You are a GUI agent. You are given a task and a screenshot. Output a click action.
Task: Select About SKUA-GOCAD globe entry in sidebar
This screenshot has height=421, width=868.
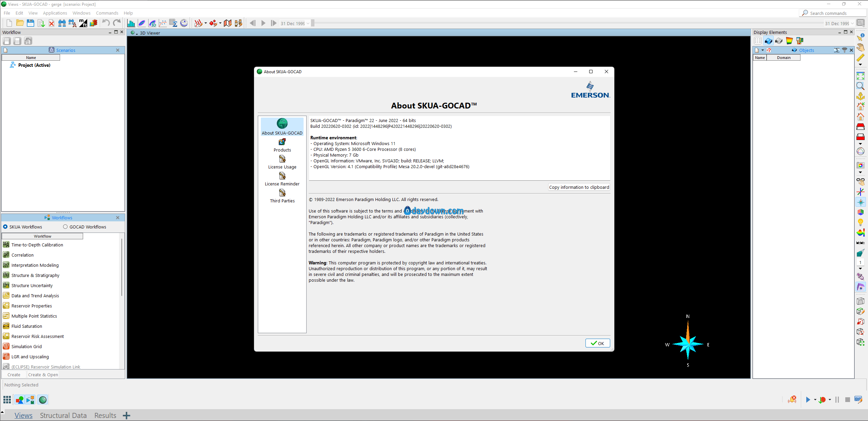[282, 127]
